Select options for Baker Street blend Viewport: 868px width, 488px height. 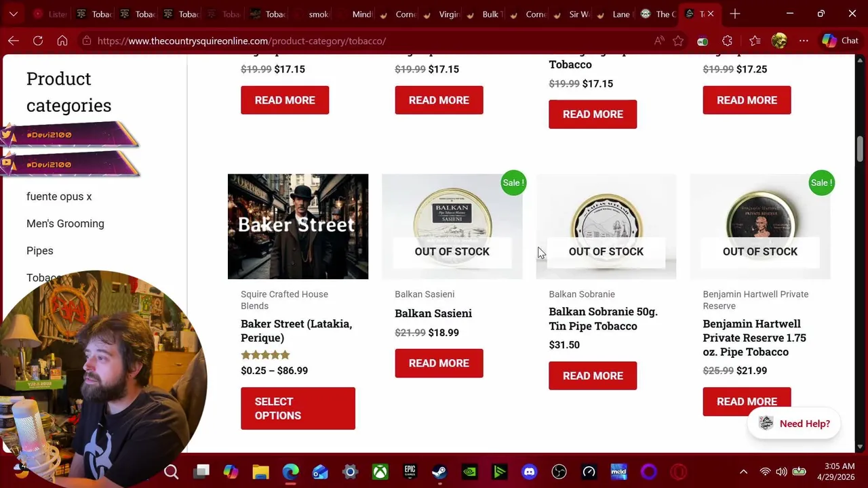tap(298, 409)
